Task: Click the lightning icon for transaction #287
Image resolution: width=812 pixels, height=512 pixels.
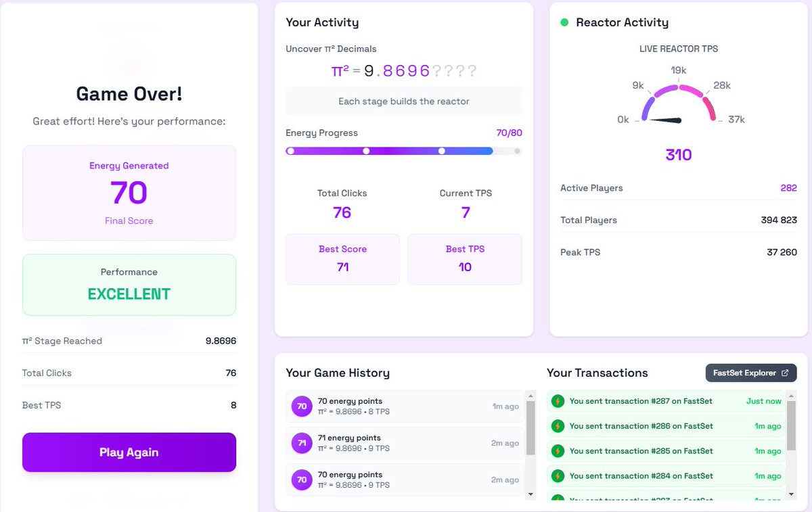Action: (558, 401)
